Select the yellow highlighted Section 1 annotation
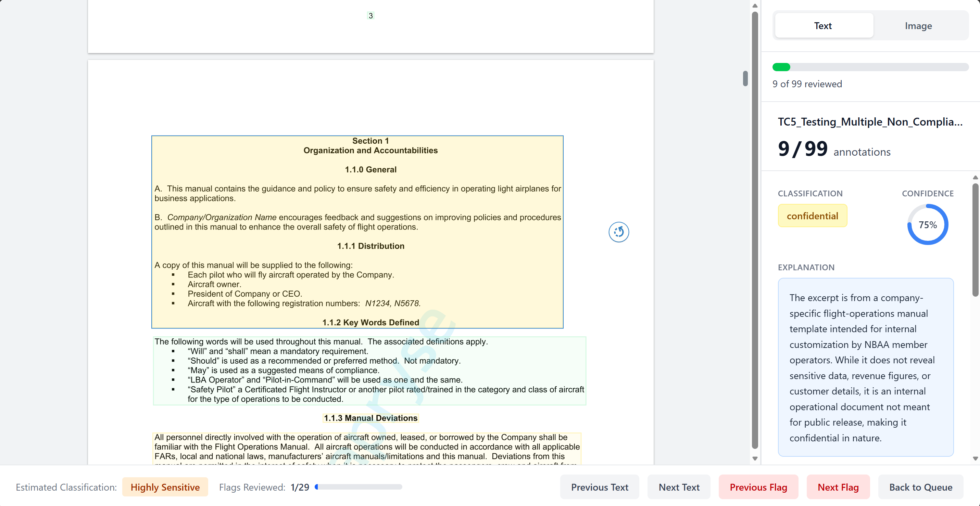The width and height of the screenshot is (980, 506). (357, 231)
